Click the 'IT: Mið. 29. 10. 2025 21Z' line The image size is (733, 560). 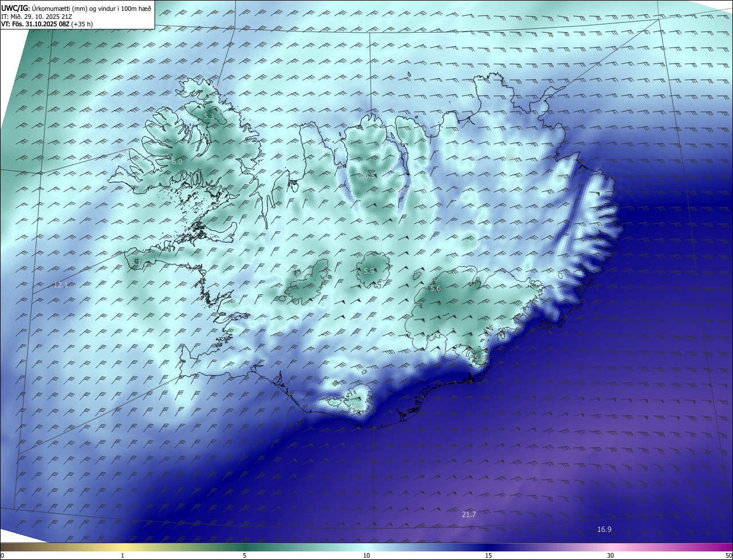[x=37, y=17]
